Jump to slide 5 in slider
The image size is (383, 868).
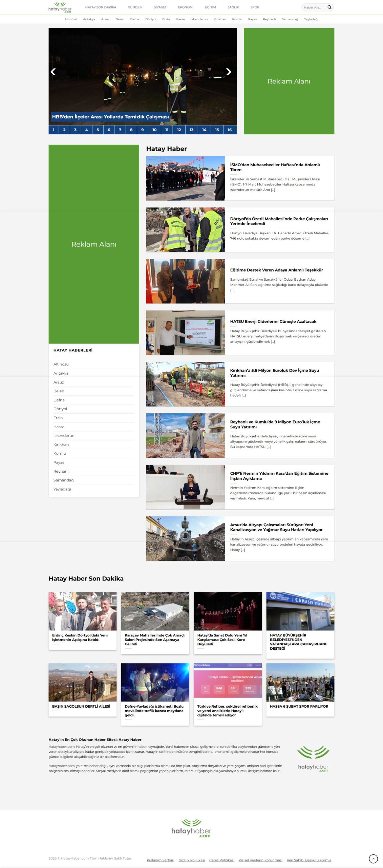(x=98, y=130)
